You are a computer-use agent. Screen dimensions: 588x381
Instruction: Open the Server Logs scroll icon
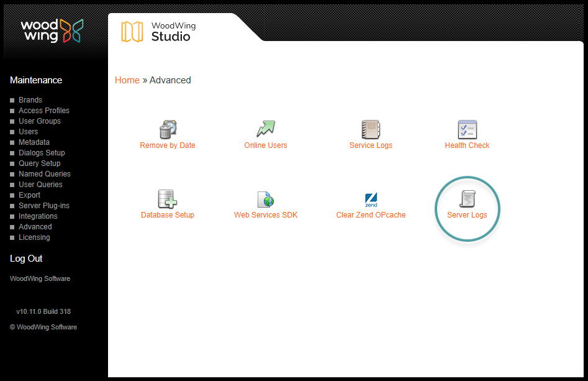[x=467, y=199]
